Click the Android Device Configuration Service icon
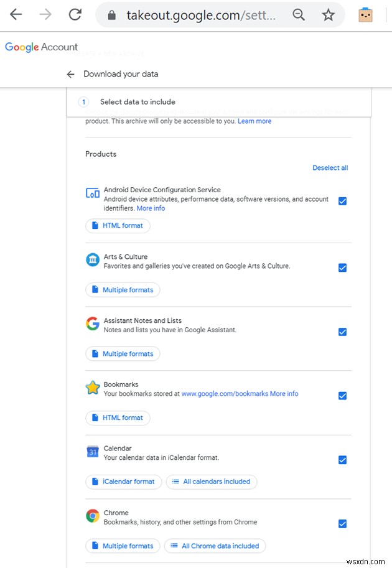392x568 pixels. point(92,193)
